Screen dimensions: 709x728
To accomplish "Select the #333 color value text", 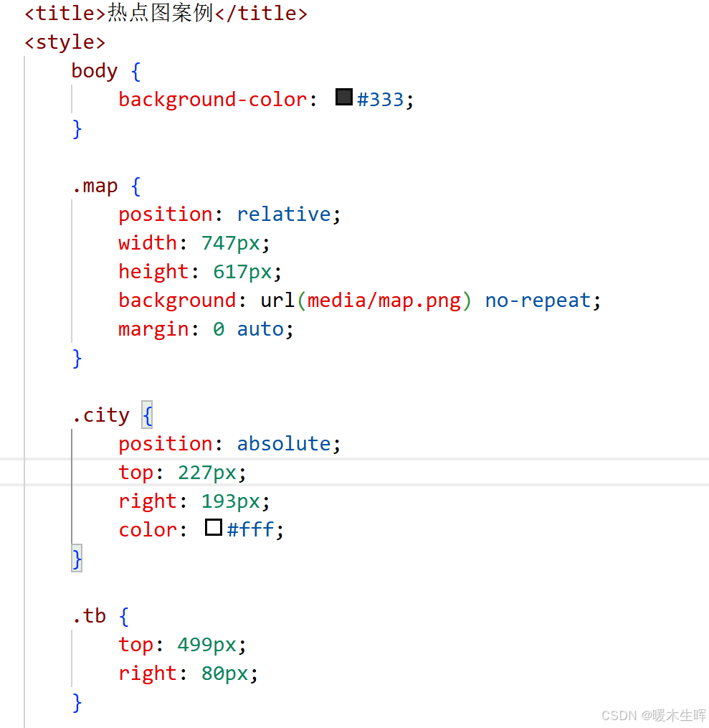I will coord(381,100).
